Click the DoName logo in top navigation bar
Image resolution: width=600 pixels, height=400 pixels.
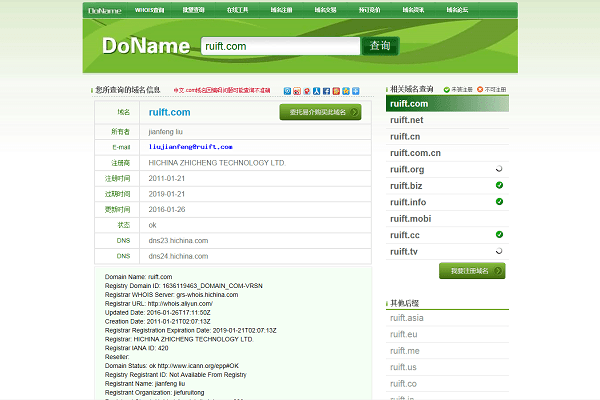click(104, 11)
